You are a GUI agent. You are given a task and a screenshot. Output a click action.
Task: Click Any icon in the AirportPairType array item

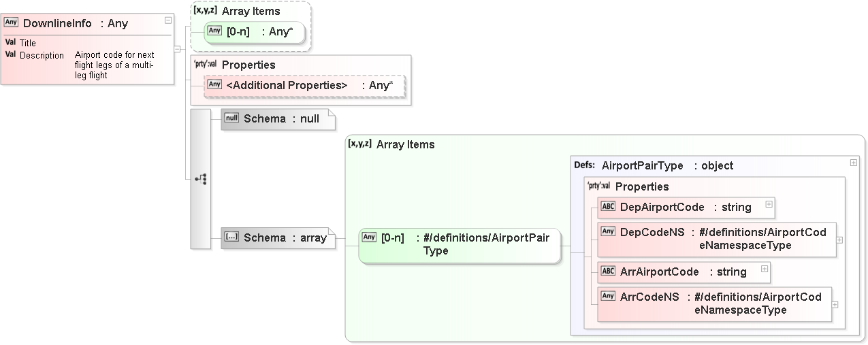pyautogui.click(x=369, y=237)
